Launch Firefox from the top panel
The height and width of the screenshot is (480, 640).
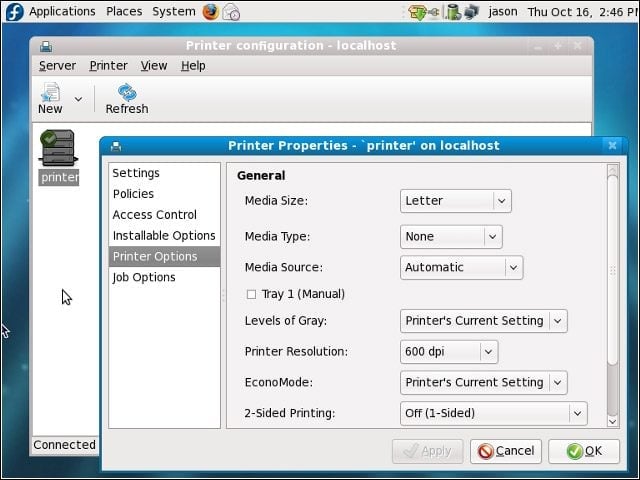(211, 12)
